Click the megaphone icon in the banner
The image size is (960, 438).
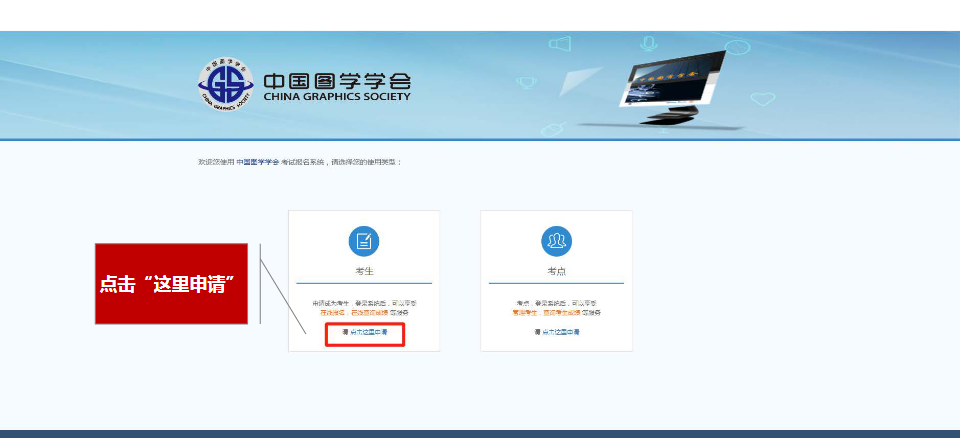(x=560, y=46)
